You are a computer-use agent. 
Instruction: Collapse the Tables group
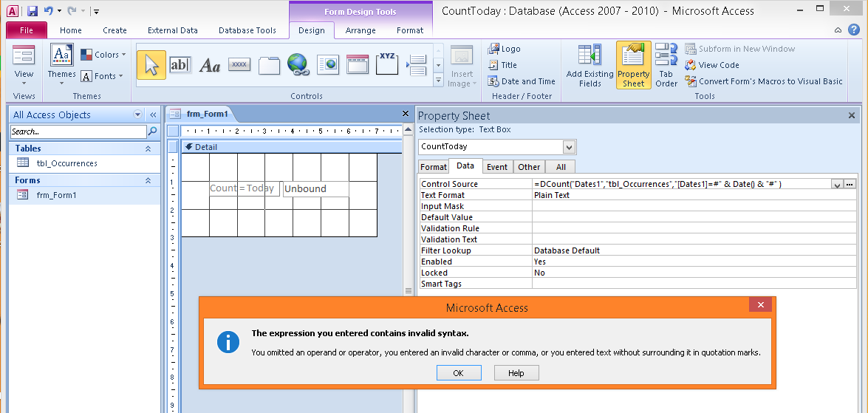pyautogui.click(x=148, y=149)
